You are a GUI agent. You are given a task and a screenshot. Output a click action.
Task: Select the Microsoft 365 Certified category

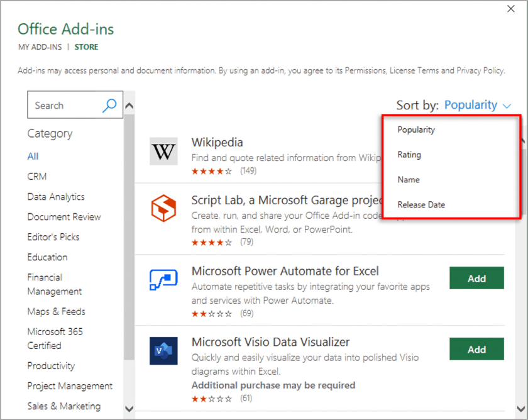(x=55, y=338)
